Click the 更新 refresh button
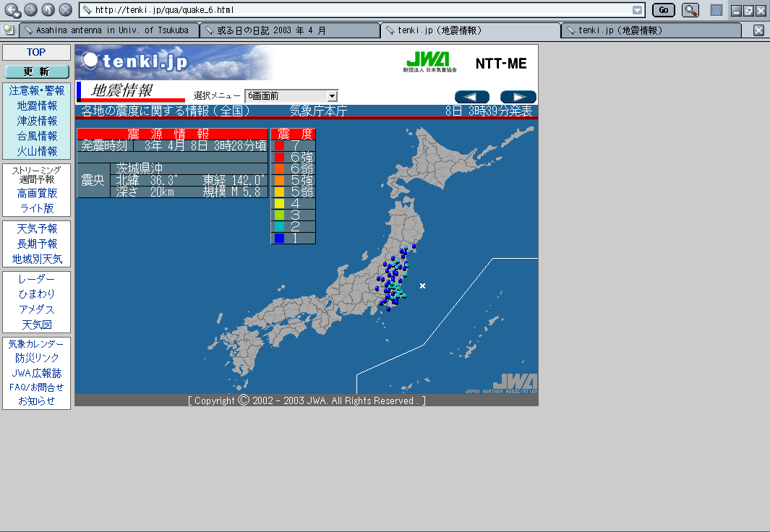This screenshot has height=532, width=770. coord(37,72)
